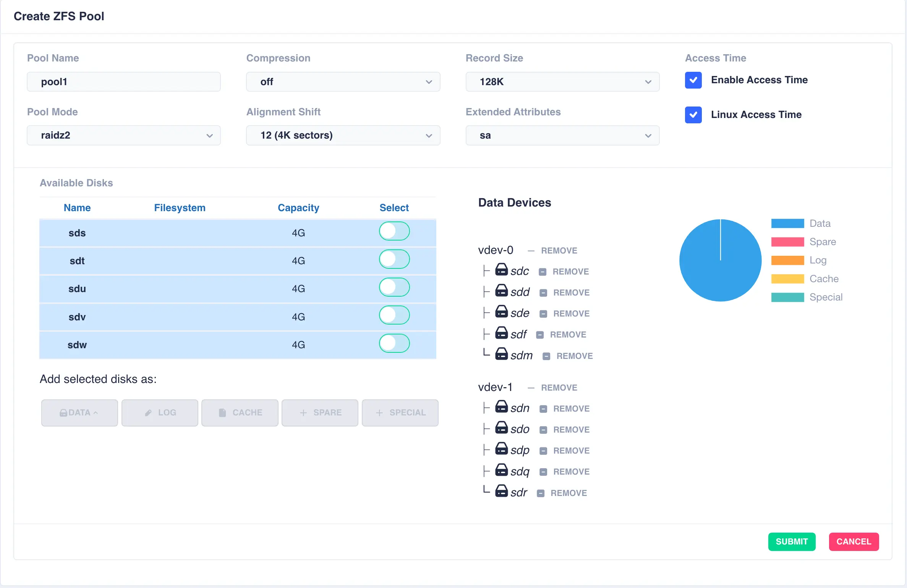This screenshot has width=907, height=588.
Task: Open the Compression dropdown
Action: coord(343,82)
